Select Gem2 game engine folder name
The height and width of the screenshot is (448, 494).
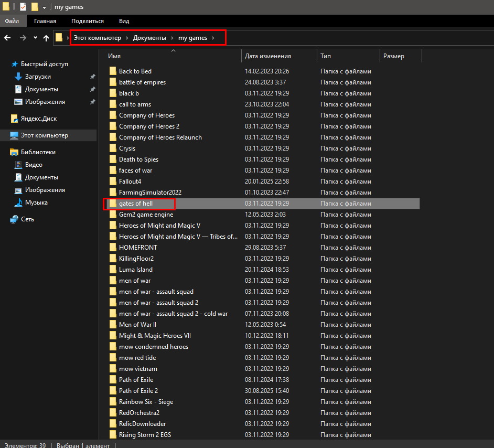146,215
